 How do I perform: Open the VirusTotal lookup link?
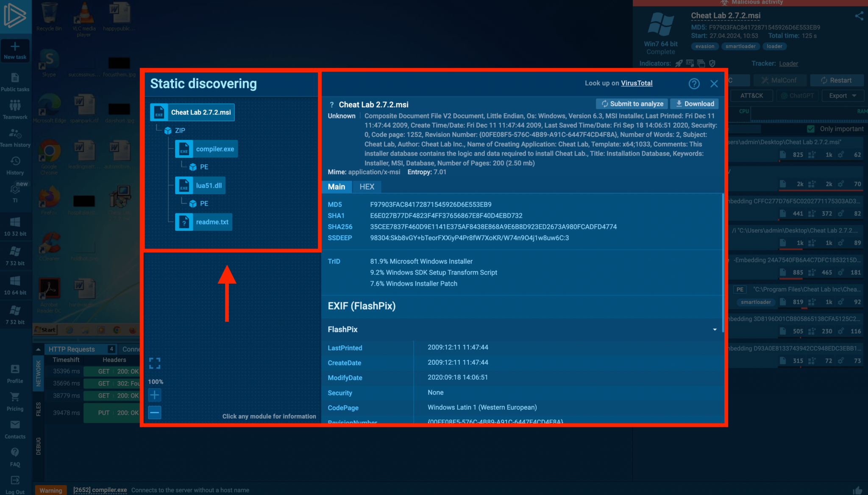pos(637,83)
